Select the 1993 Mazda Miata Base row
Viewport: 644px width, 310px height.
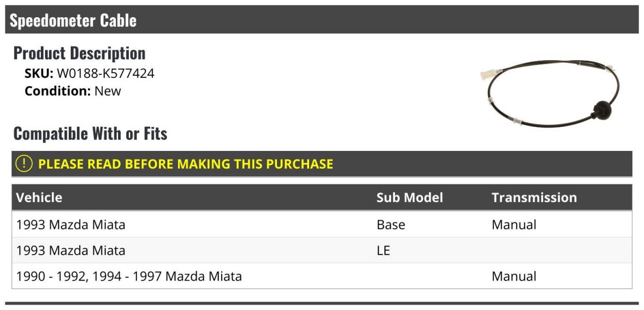tap(322, 225)
